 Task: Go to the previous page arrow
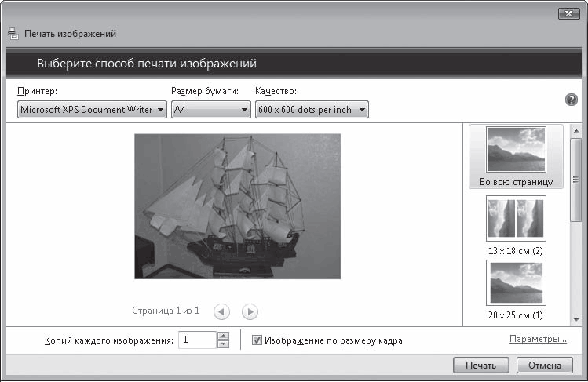pos(221,311)
